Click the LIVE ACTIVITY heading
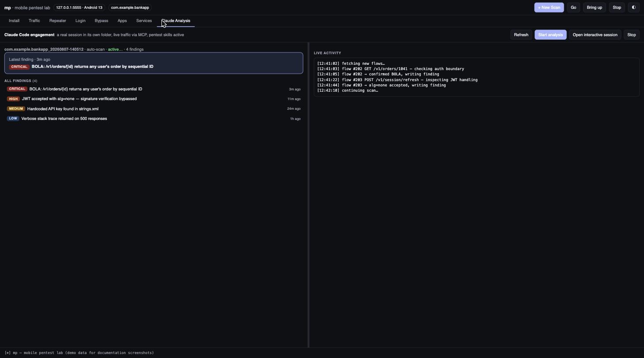The width and height of the screenshot is (644, 358). click(x=327, y=53)
